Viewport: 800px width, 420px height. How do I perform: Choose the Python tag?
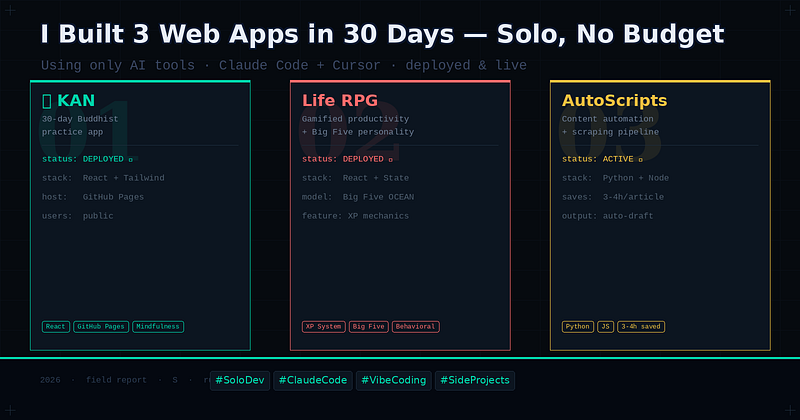click(578, 327)
